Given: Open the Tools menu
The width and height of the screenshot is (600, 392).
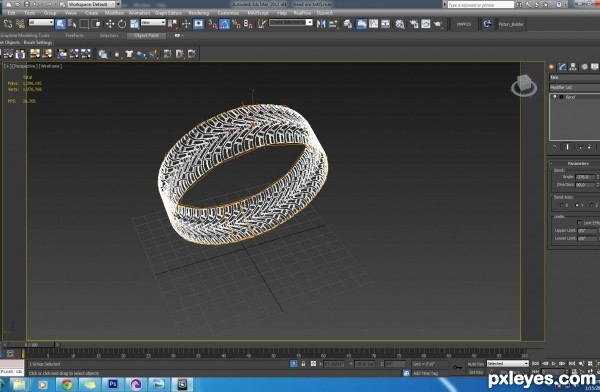Looking at the screenshot, I should pyautogui.click(x=29, y=13).
